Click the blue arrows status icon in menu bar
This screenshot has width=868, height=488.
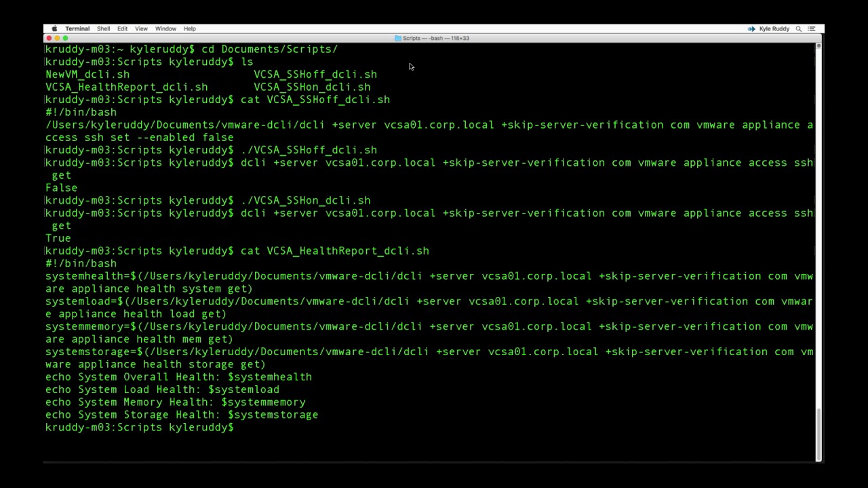coord(751,28)
